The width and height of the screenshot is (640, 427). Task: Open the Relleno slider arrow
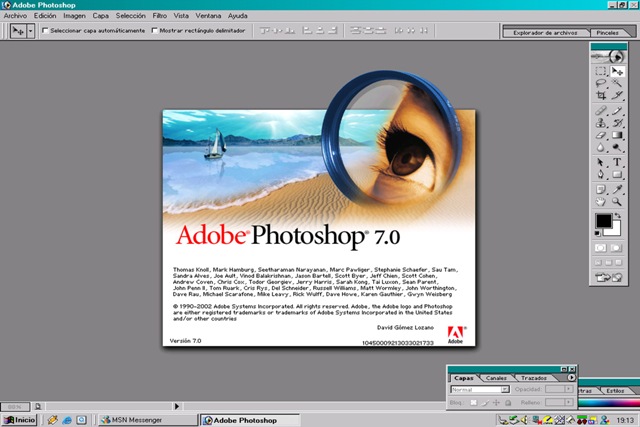pyautogui.click(x=569, y=403)
